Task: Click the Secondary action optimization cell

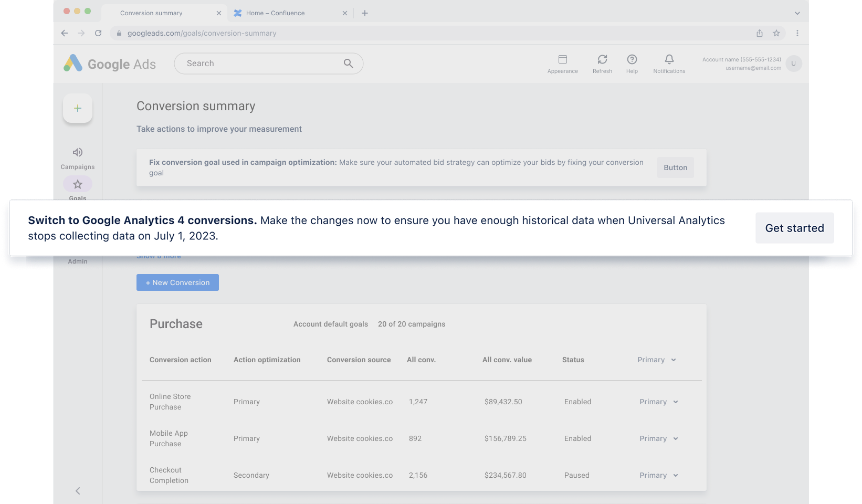Action: pyautogui.click(x=251, y=475)
